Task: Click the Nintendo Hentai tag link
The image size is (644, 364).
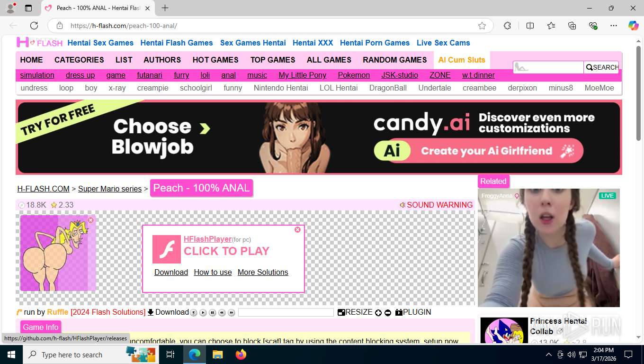Action: coord(281,88)
